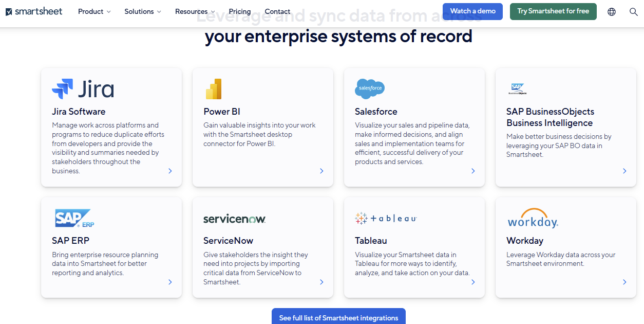Viewport: 644px width, 324px height.
Task: Follow the arrow on Jira Software card
Action: point(171,171)
